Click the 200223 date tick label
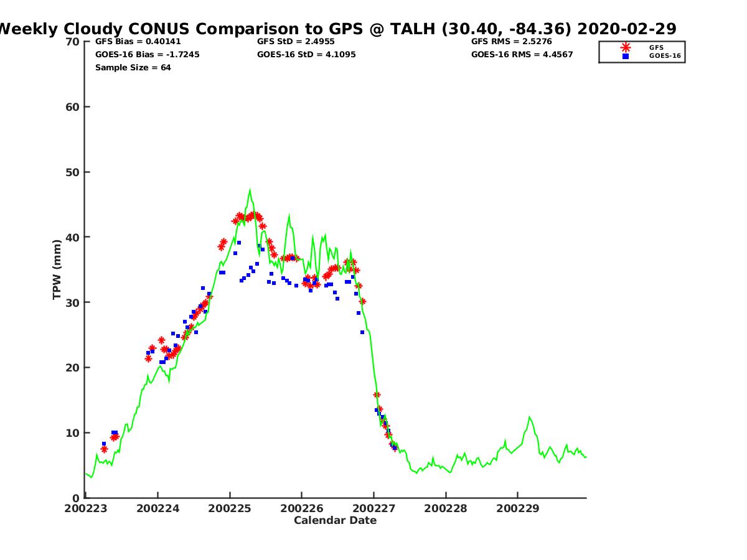 85,508
